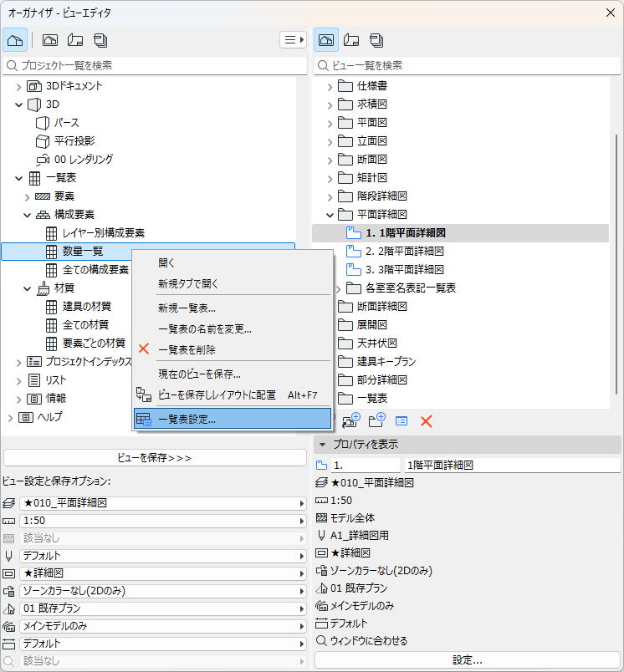This screenshot has width=624, height=672.
Task: Open the organizer layout options menu button
Action: tap(294, 40)
